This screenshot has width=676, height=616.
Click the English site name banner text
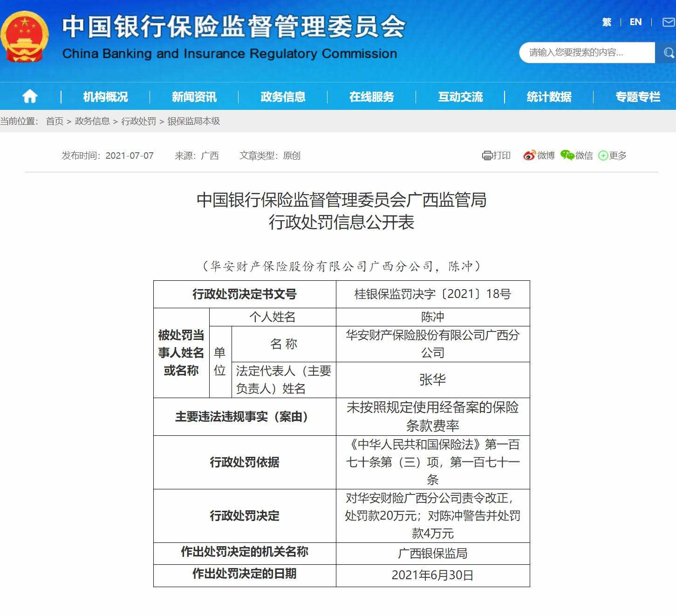coord(230,54)
